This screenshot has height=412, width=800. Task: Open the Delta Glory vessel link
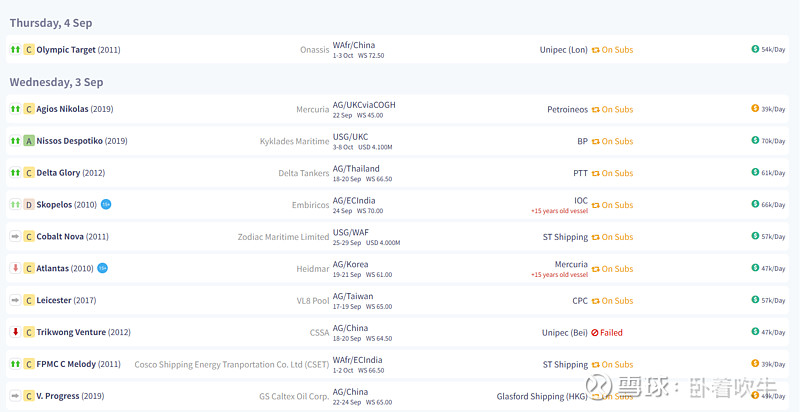coord(58,173)
